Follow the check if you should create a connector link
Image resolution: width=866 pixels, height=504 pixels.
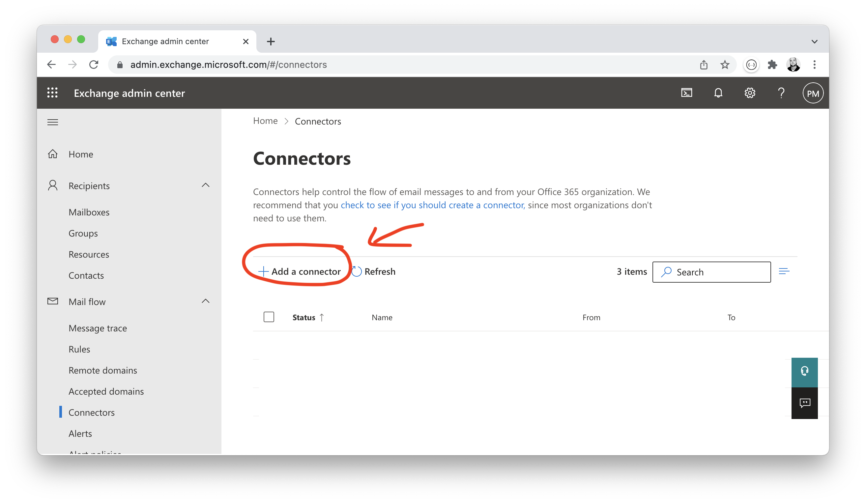[433, 205]
